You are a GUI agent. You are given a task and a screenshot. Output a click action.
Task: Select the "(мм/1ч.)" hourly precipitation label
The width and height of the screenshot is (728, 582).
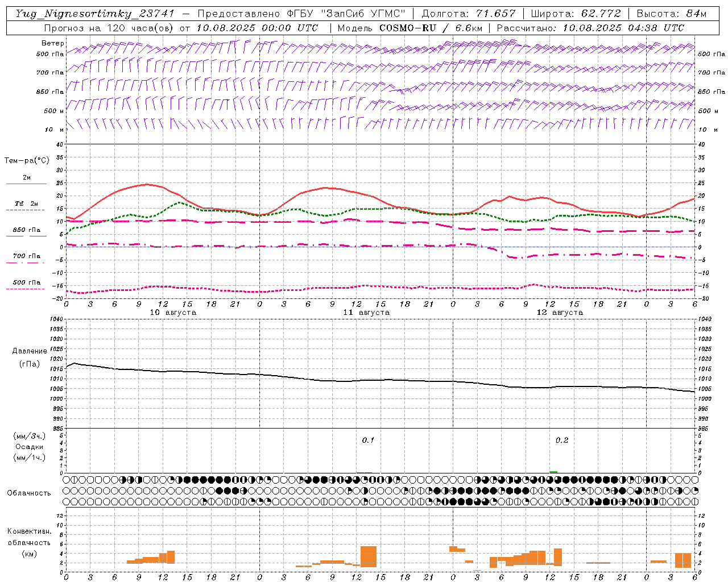coord(30,458)
